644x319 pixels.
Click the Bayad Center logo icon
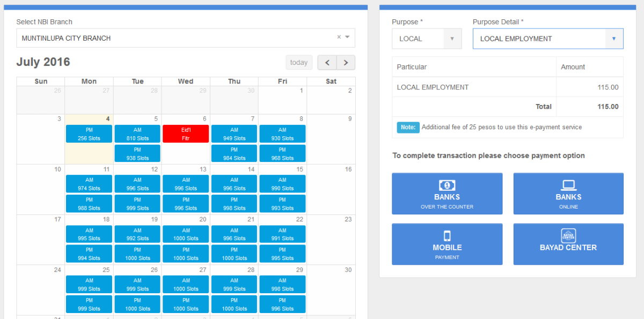point(568,235)
